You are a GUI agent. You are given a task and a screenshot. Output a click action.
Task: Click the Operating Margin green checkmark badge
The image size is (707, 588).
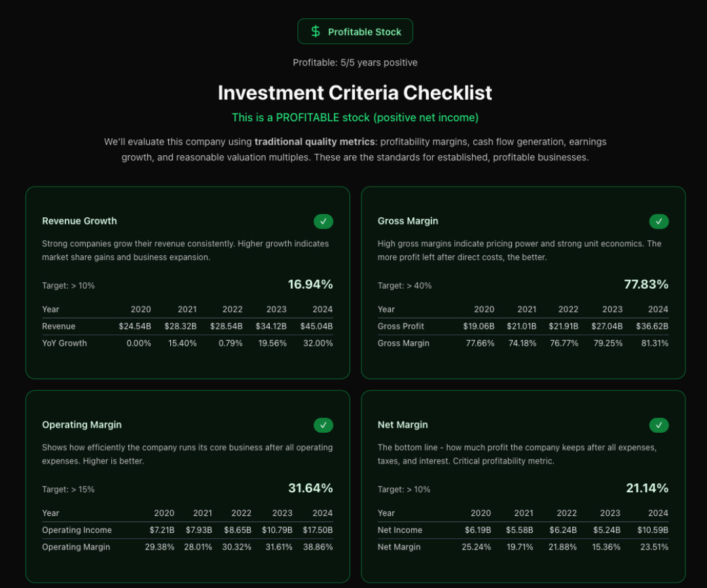(x=323, y=425)
